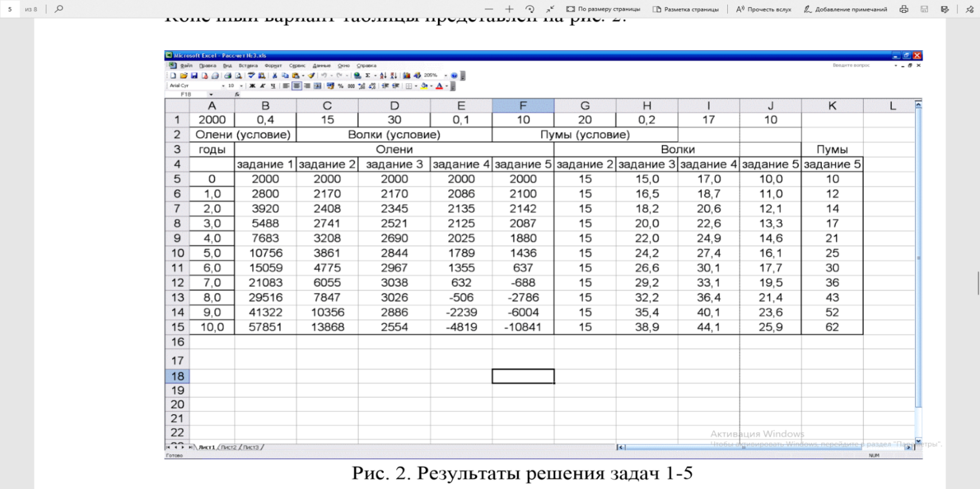Open the Arial Cyr font dropdown
The height and width of the screenshot is (489, 980).
[223, 86]
